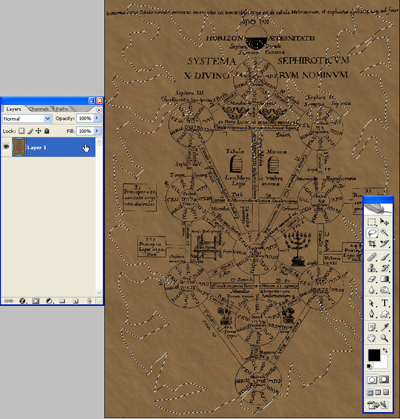The image size is (400, 419).
Task: Click the create new layer button
Action: pos(76,301)
